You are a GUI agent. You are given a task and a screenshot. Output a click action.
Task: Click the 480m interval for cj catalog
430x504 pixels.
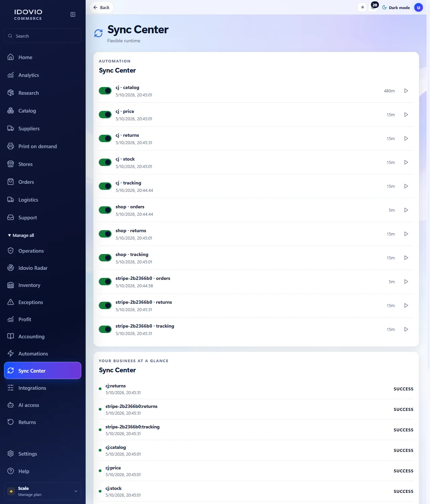click(389, 91)
